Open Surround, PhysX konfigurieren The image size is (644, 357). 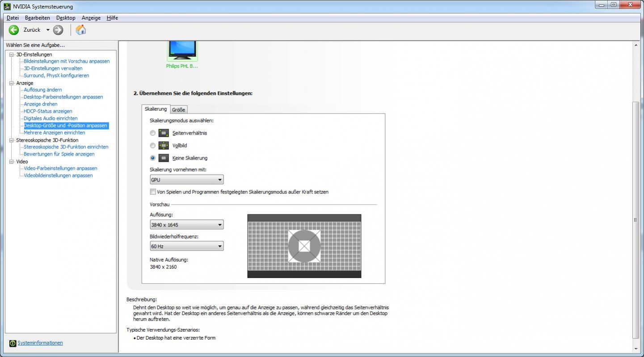tap(56, 76)
